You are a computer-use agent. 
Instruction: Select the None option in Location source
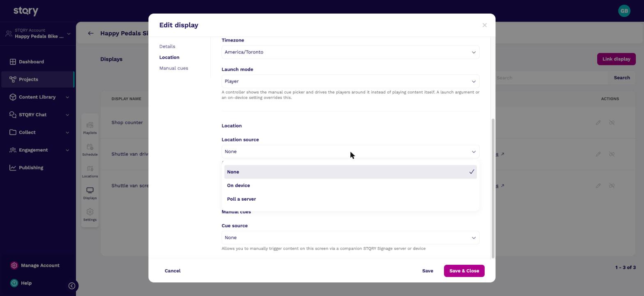tap(350, 172)
